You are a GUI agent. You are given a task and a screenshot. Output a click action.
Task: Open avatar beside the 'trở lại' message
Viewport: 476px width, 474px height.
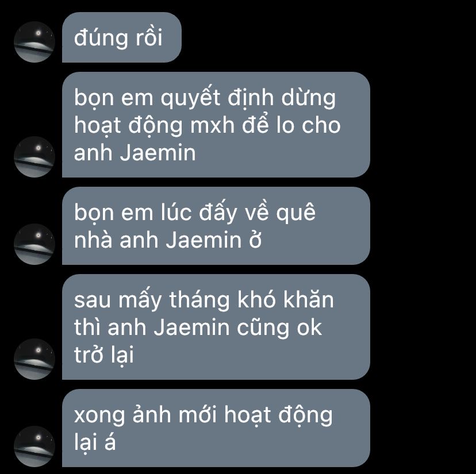[x=34, y=359]
